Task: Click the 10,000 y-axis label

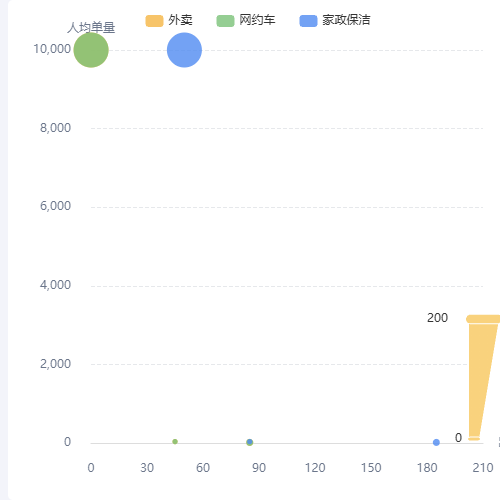Action: [x=52, y=49]
